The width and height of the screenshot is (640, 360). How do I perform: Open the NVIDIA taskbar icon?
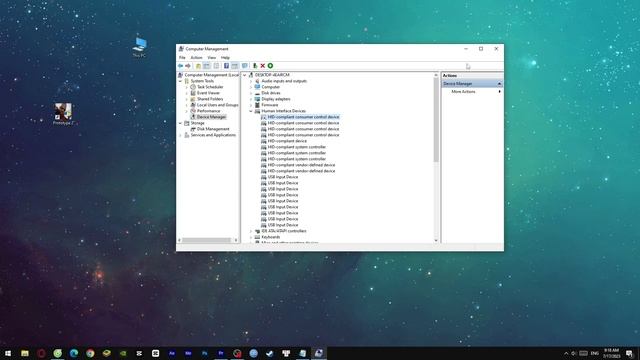[123, 353]
